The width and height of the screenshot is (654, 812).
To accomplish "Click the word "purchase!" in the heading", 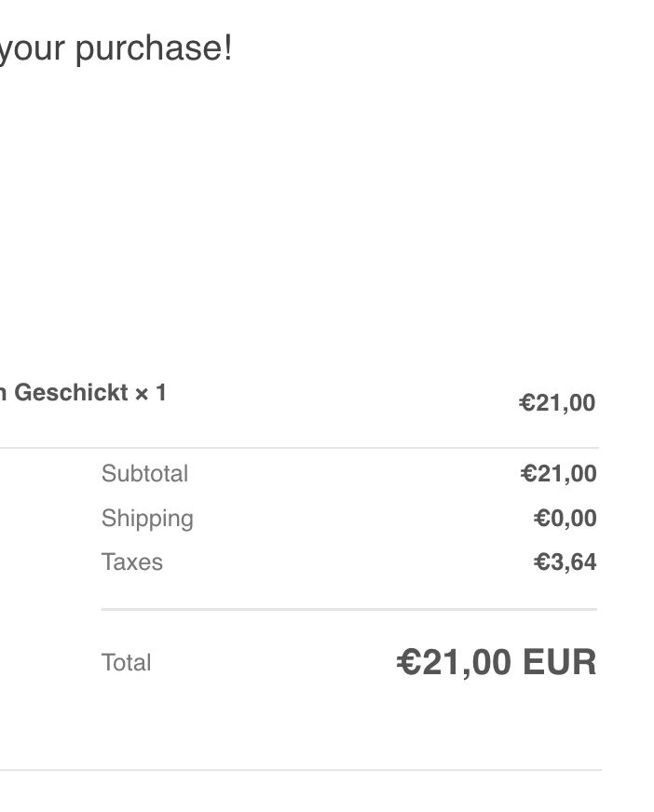I will click(x=154, y=47).
